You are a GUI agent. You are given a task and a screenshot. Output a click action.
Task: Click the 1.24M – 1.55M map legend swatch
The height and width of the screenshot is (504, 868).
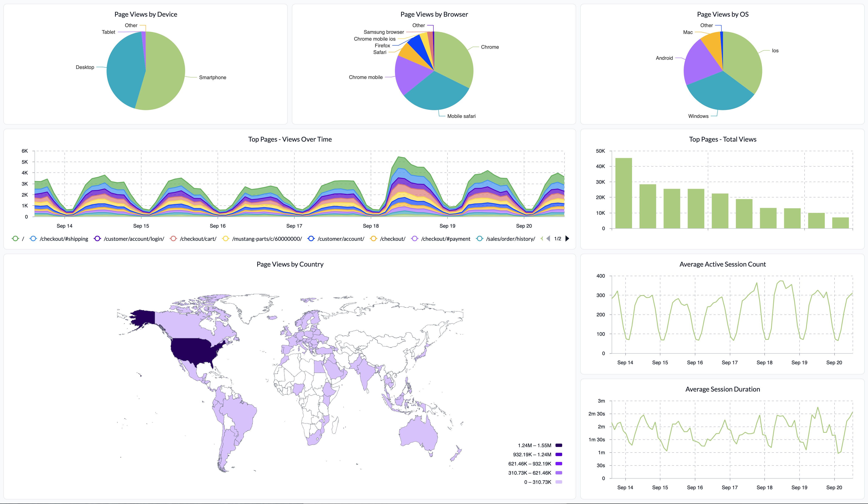559,445
